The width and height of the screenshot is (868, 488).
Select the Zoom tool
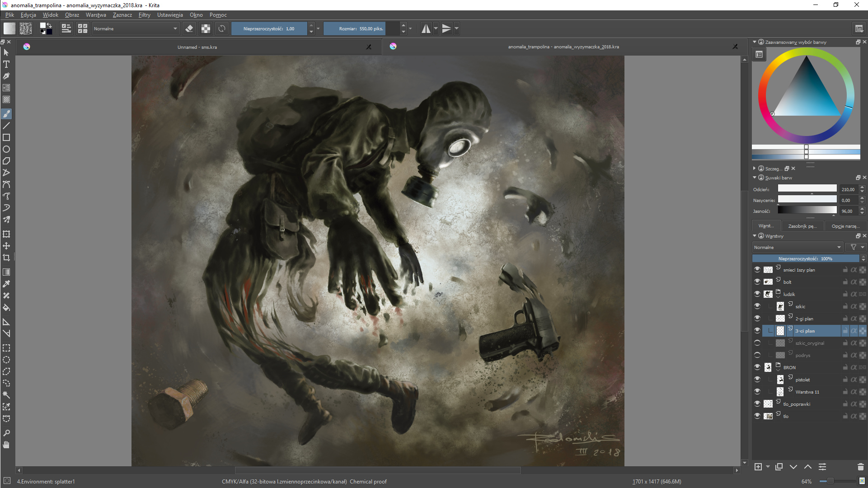coord(6,433)
